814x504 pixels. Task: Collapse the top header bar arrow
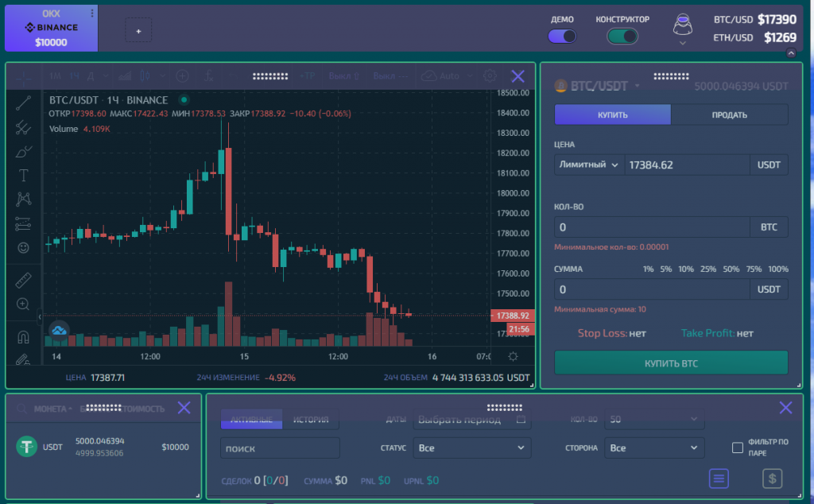(791, 53)
